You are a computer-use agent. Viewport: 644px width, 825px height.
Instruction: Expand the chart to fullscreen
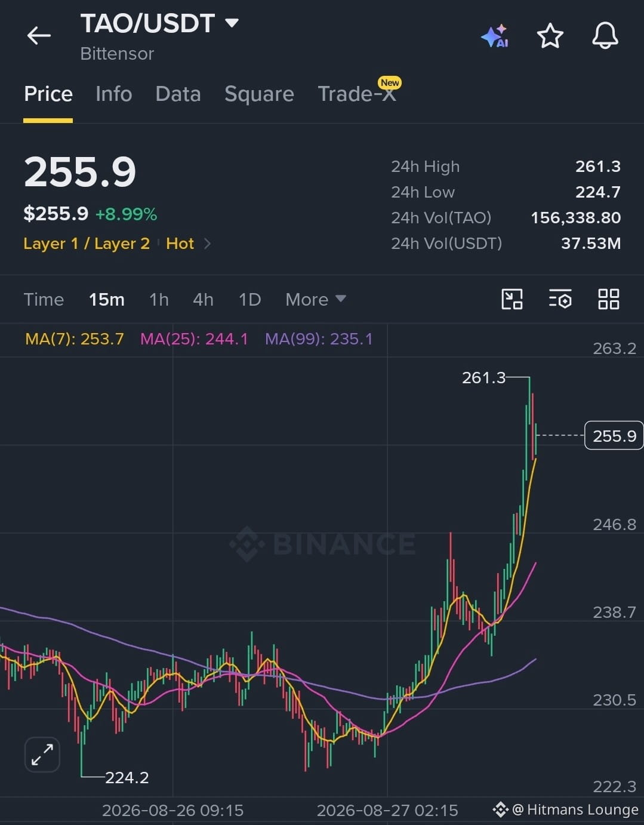coord(42,755)
